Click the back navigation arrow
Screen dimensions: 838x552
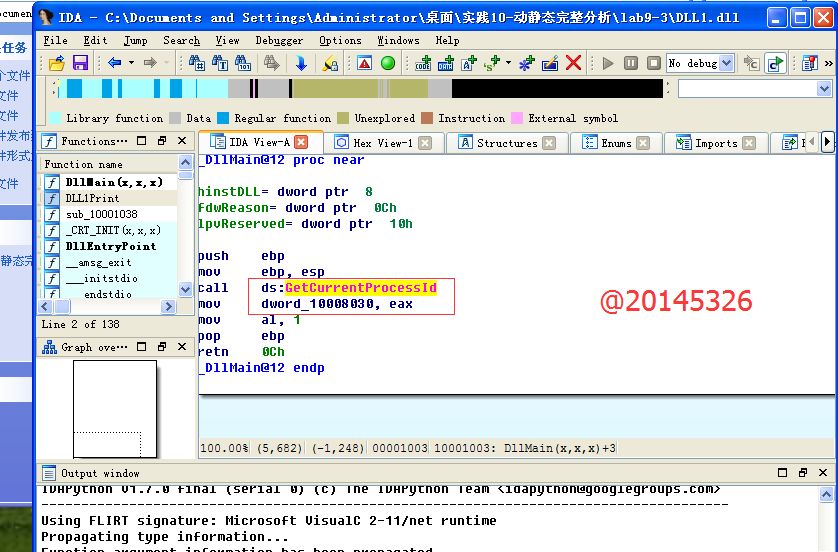[114, 63]
